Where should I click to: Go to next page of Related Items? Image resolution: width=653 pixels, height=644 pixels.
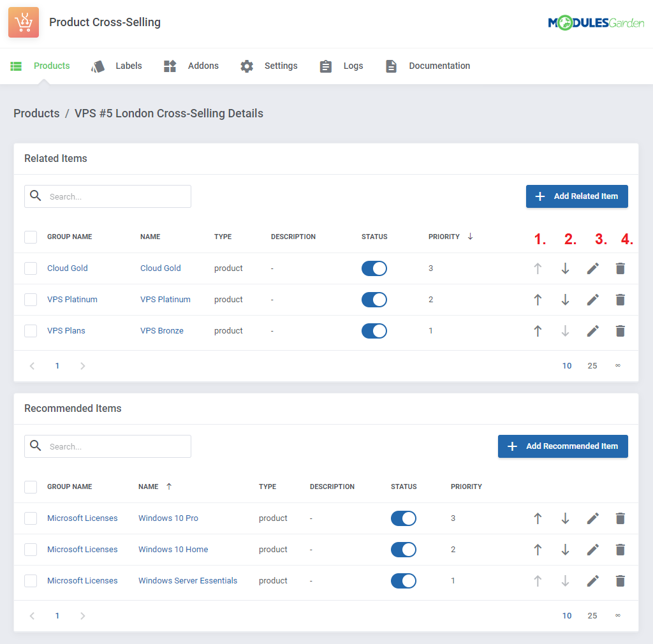[x=82, y=365]
